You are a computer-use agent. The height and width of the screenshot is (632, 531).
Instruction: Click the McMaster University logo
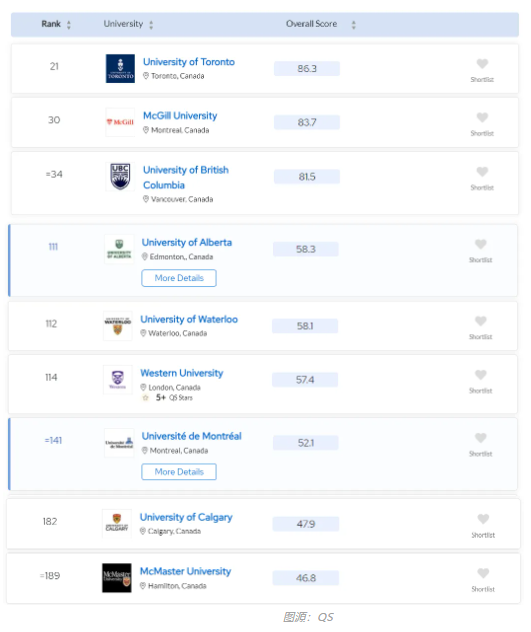pos(117,578)
